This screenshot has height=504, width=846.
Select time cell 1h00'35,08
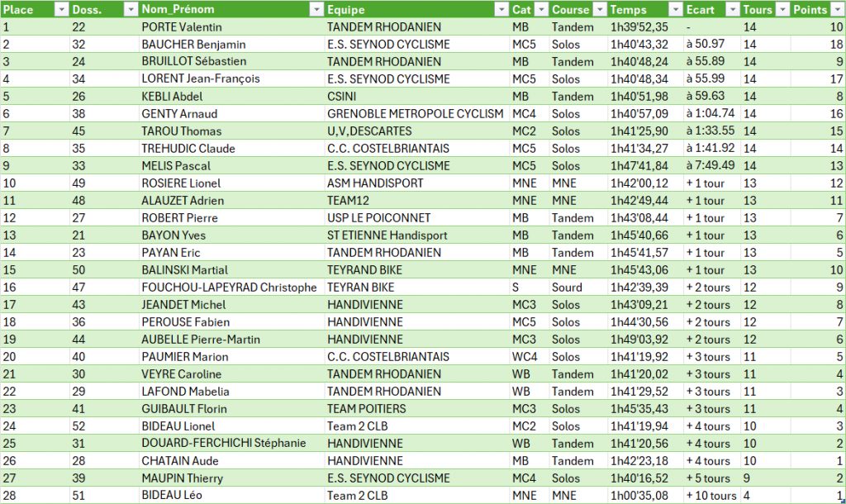tap(645, 495)
